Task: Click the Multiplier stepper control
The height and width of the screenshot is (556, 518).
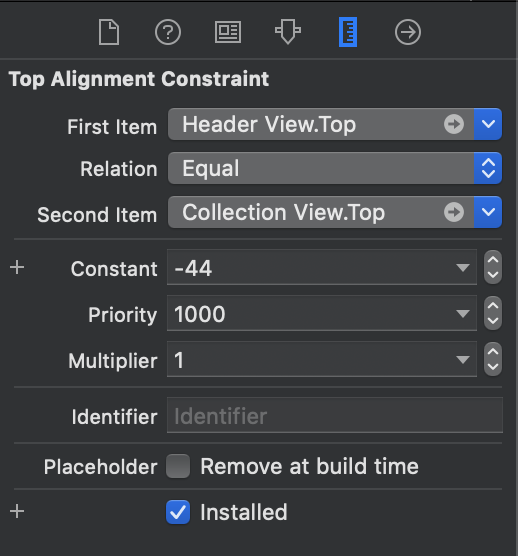Action: pos(493,359)
